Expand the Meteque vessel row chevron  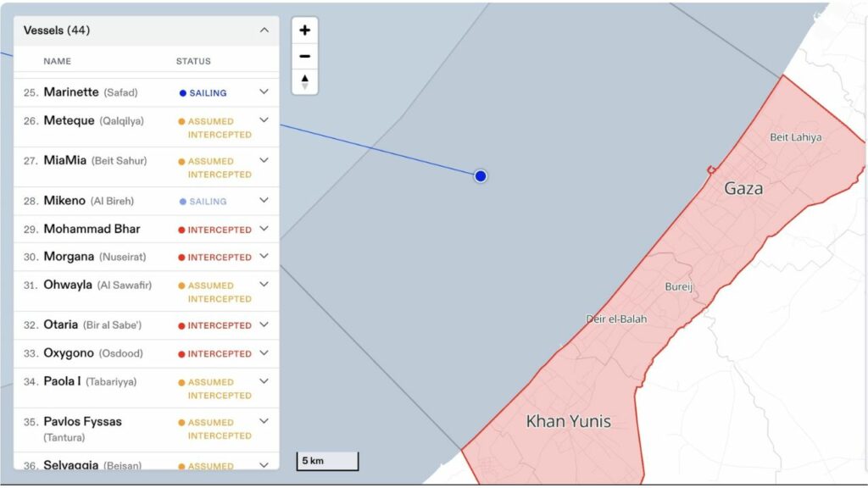(264, 120)
